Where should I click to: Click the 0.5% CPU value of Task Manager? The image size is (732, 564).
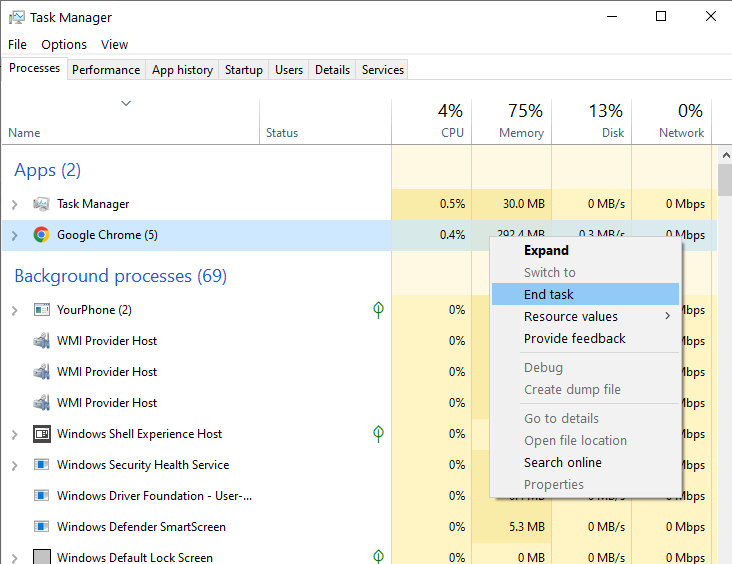coord(452,204)
